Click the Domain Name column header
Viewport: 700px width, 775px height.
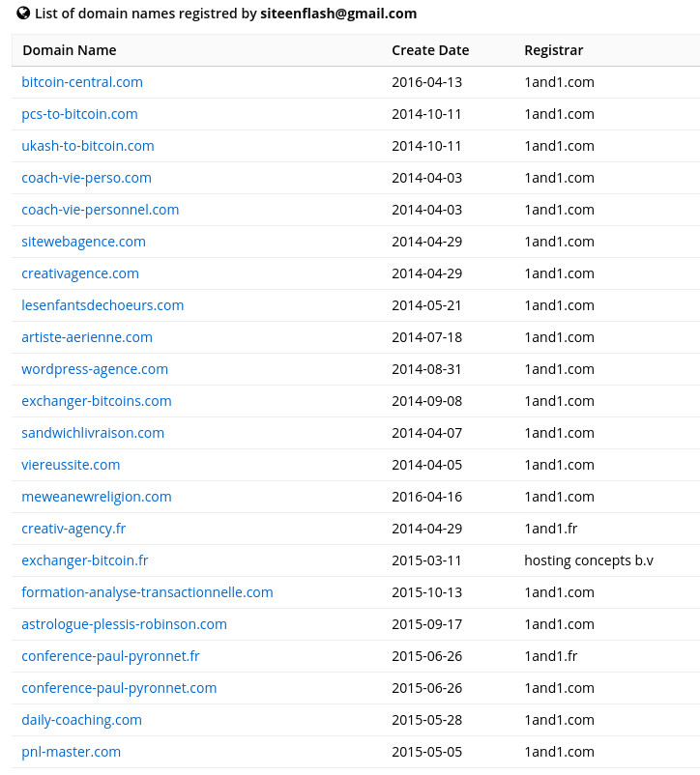pos(70,50)
